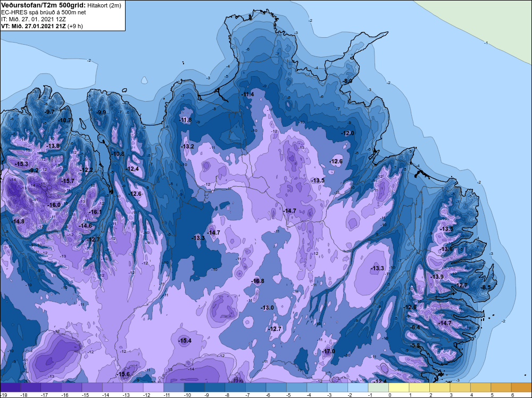Click the -16.0 temperature label

coord(54,205)
